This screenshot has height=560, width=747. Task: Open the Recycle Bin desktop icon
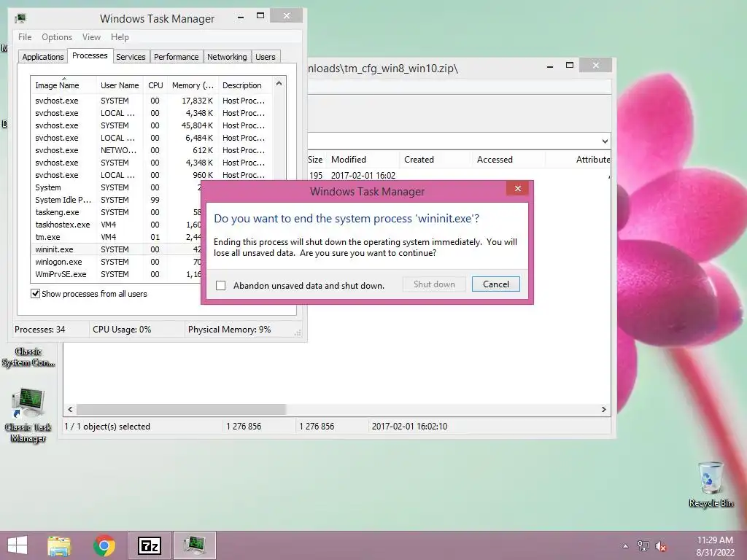pyautogui.click(x=711, y=484)
